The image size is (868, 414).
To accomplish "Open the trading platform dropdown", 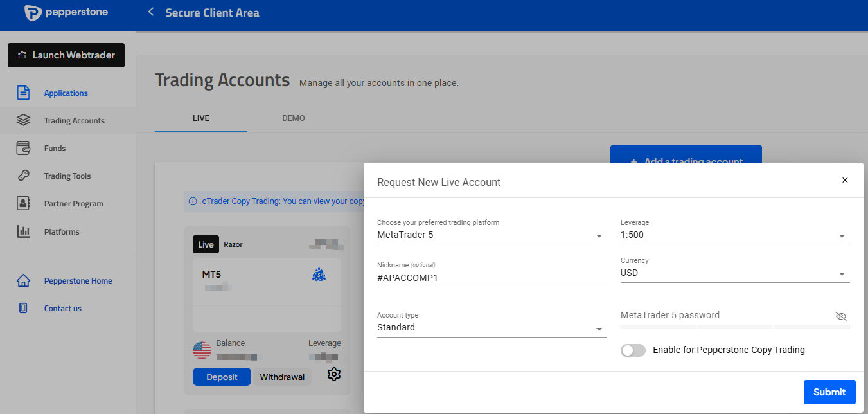I will (491, 235).
